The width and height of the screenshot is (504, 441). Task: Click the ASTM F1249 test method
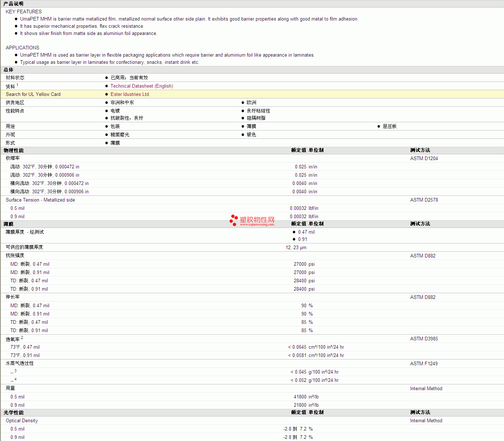coord(424,364)
